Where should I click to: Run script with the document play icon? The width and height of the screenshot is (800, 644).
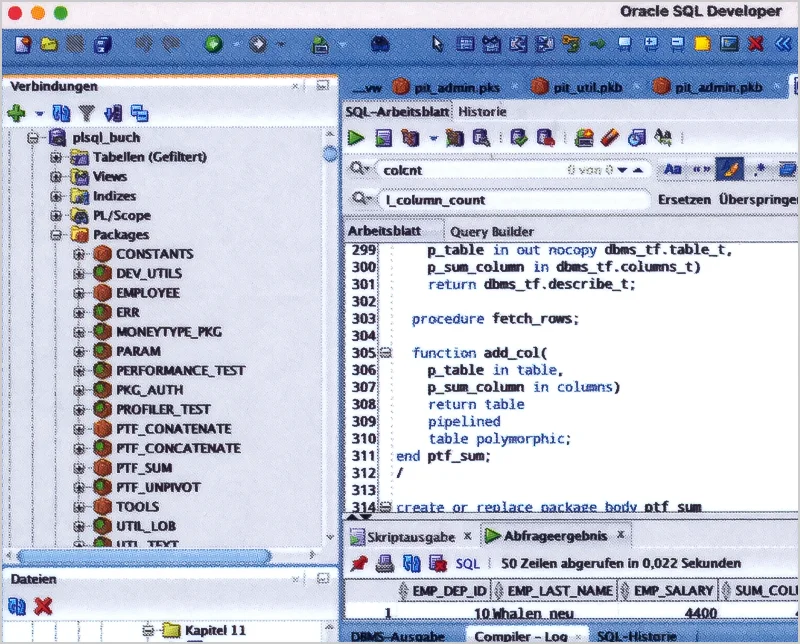(383, 138)
